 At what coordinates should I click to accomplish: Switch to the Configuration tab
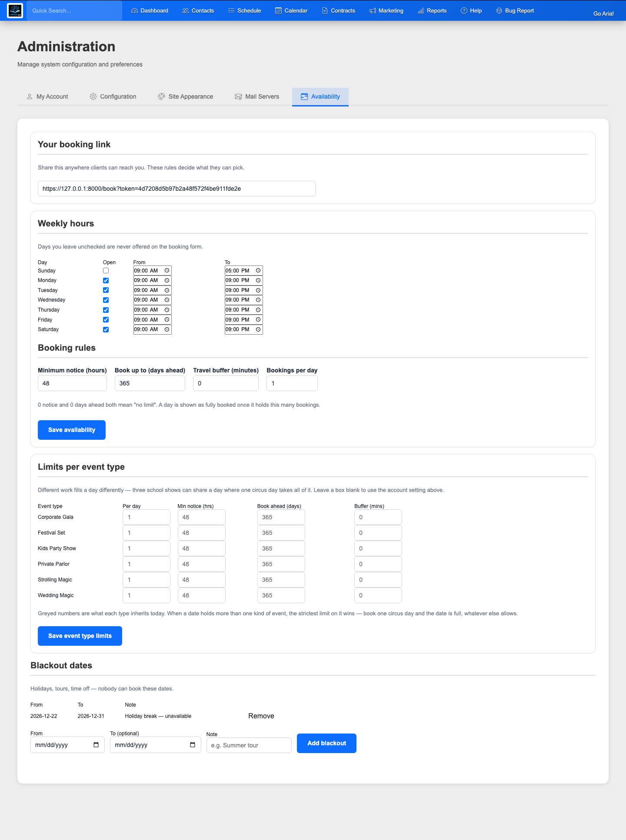click(x=113, y=96)
